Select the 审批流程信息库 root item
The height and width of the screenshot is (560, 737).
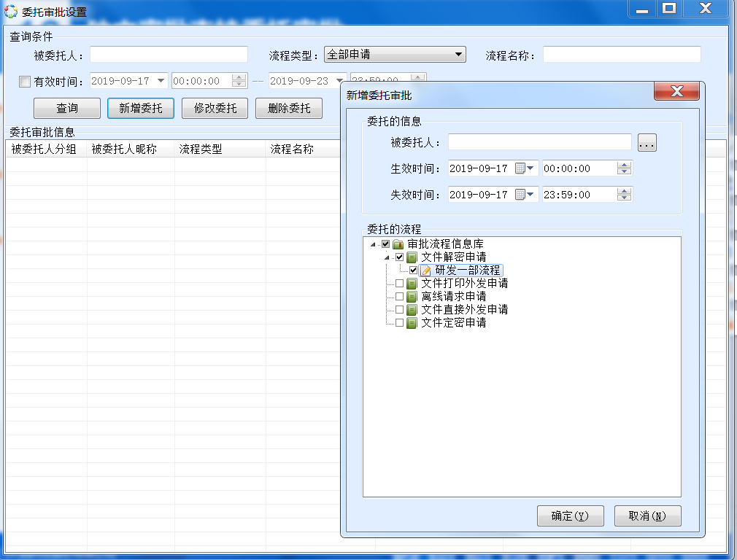click(445, 244)
